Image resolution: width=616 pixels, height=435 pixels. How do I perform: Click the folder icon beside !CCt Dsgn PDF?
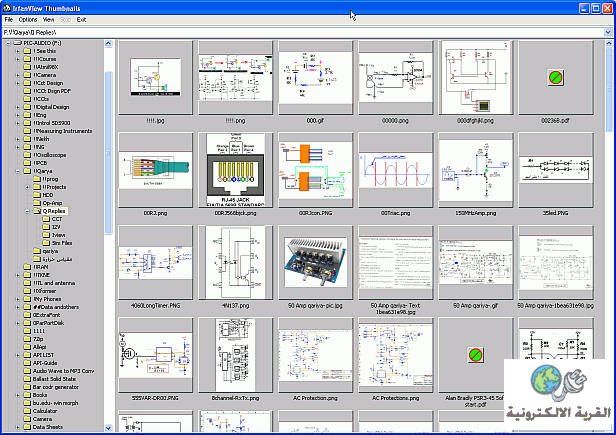point(27,91)
